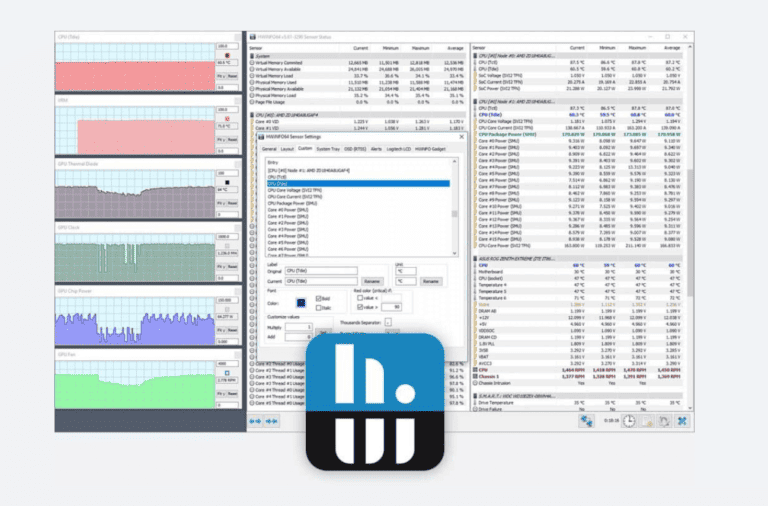The height and width of the screenshot is (506, 768).
Task: Click Reset on the CPU (Tdie) graph
Action: (233, 76)
